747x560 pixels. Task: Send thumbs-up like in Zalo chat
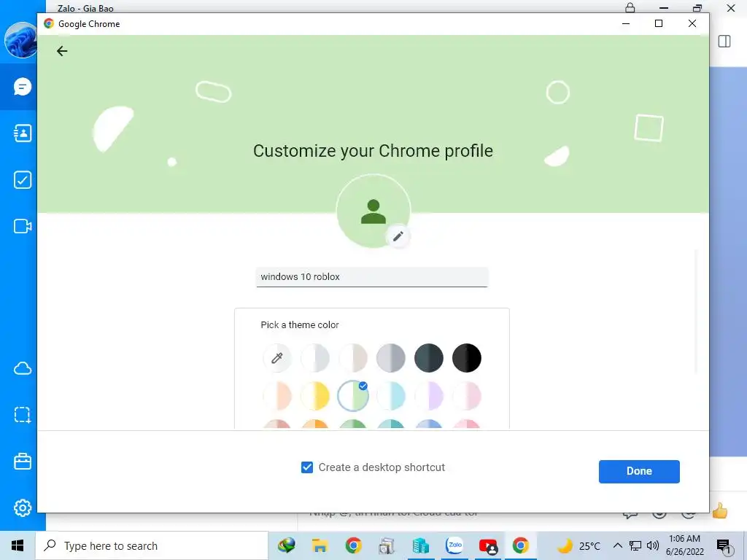(x=720, y=512)
